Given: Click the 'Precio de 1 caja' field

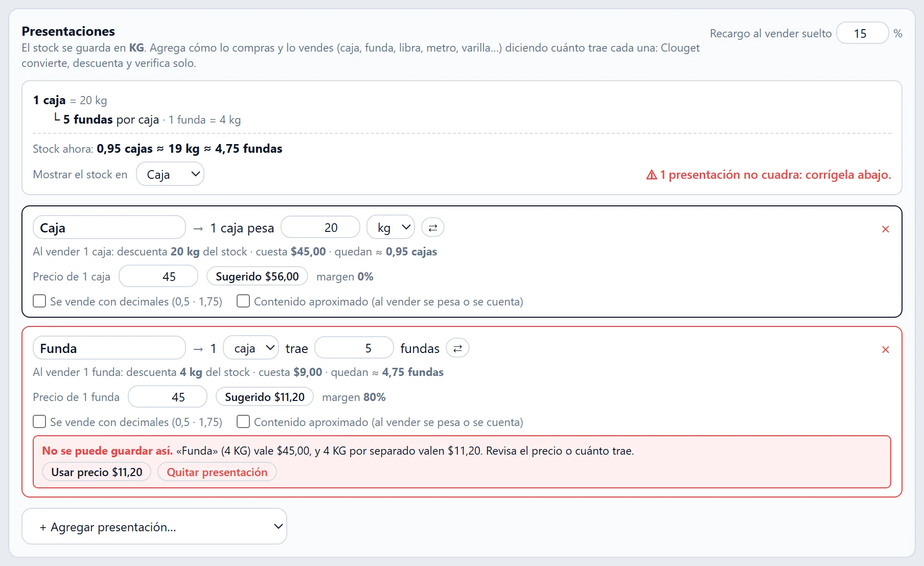Looking at the screenshot, I should (158, 276).
